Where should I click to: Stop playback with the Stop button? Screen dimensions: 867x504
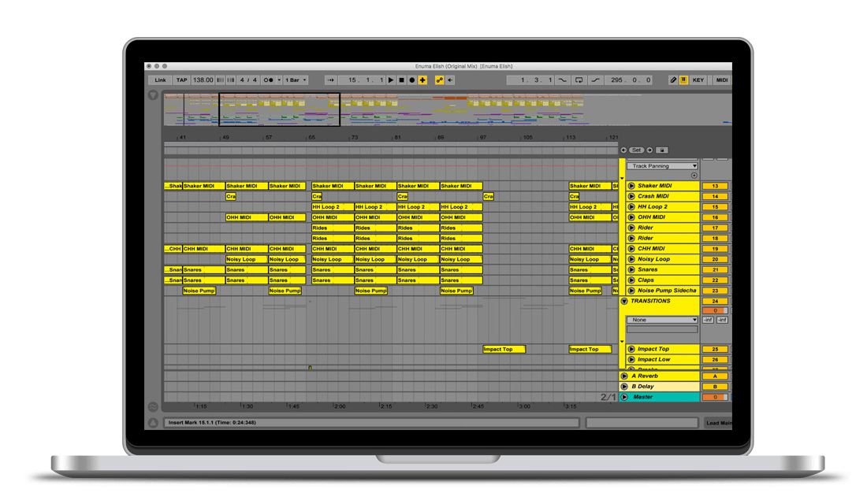(402, 80)
